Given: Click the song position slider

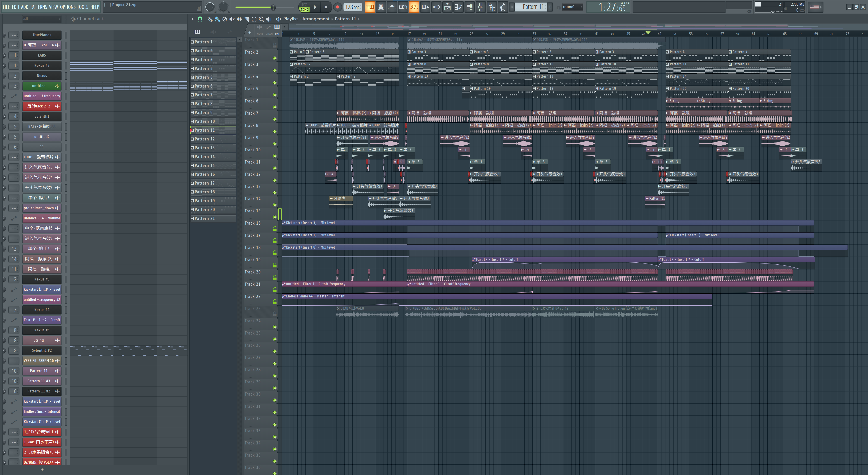Looking at the screenshot, I should 265,7.
